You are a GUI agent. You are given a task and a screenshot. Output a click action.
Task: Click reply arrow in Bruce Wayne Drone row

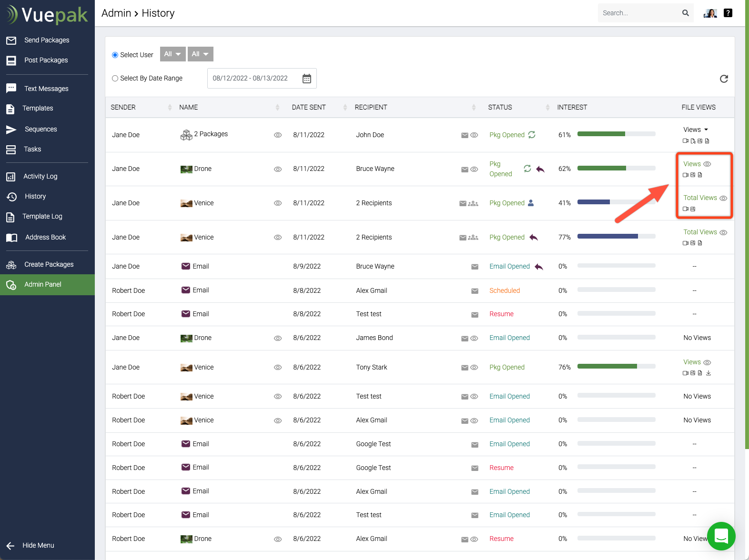click(x=540, y=169)
